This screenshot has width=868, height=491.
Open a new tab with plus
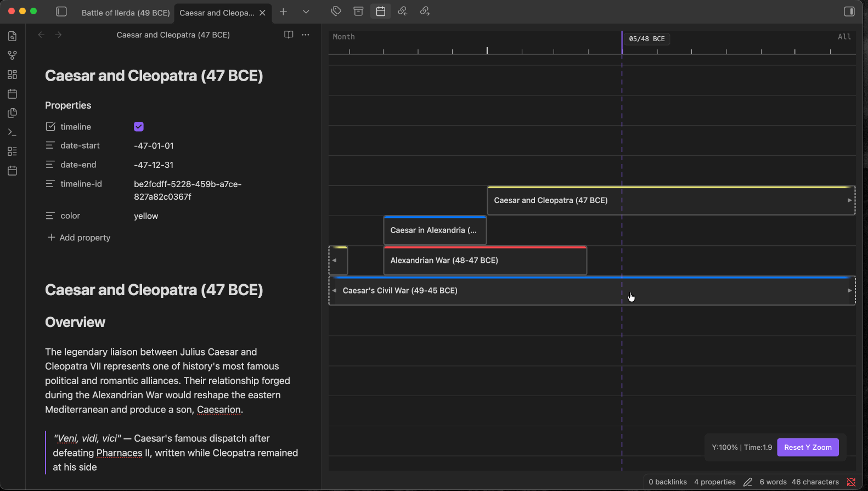[283, 12]
